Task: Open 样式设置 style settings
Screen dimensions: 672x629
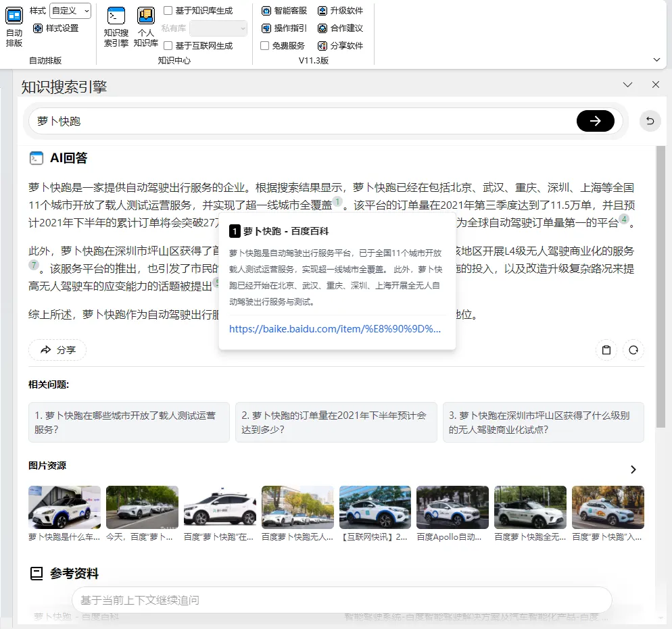Action: (56, 28)
